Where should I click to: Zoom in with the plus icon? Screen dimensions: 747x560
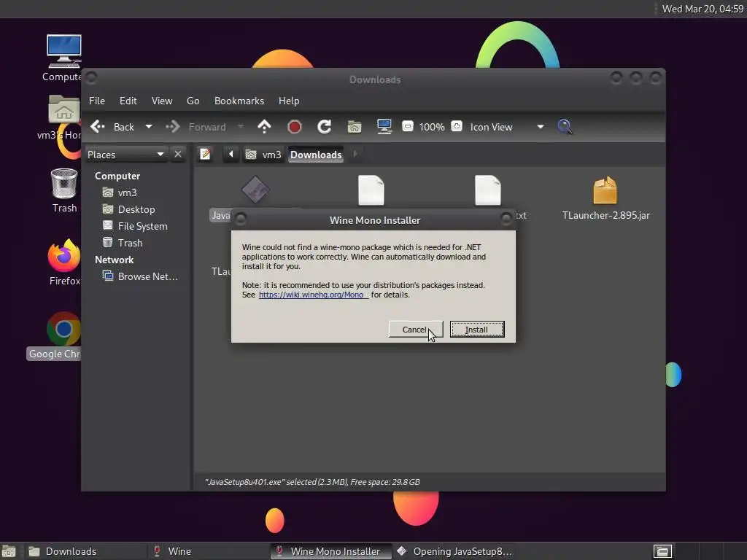(x=457, y=126)
